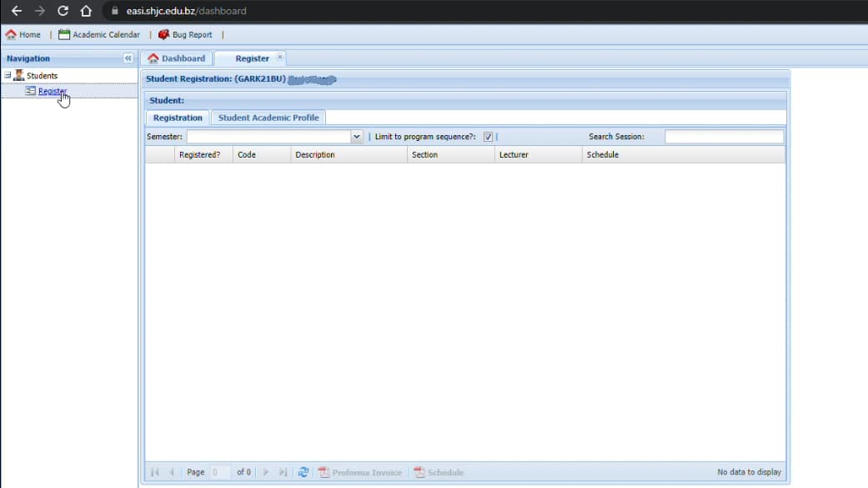The image size is (868, 488).
Task: Click the Register link in Navigation
Action: [x=52, y=91]
